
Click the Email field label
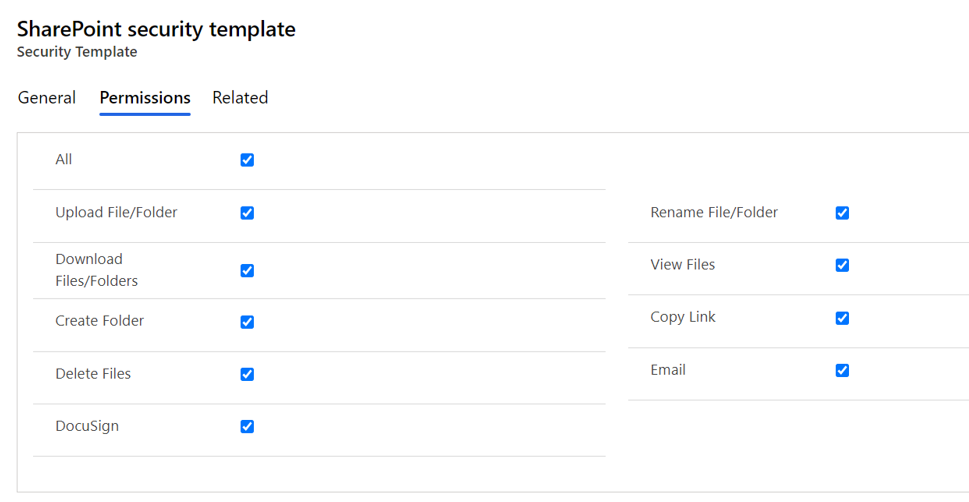pyautogui.click(x=668, y=370)
